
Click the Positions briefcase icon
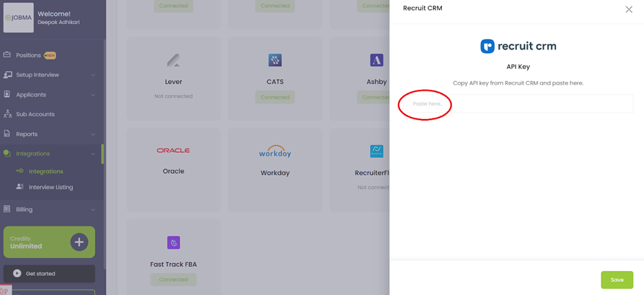[x=7, y=55]
